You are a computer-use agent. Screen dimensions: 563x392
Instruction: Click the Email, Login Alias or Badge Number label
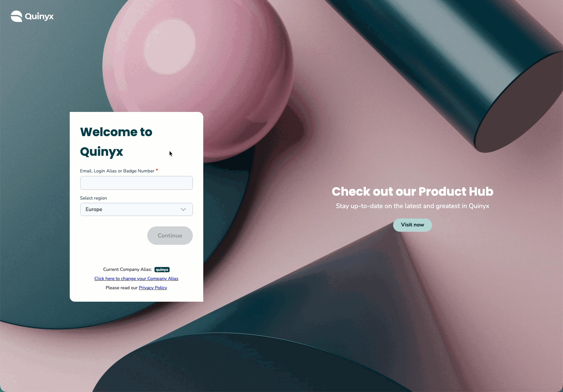pyautogui.click(x=117, y=171)
